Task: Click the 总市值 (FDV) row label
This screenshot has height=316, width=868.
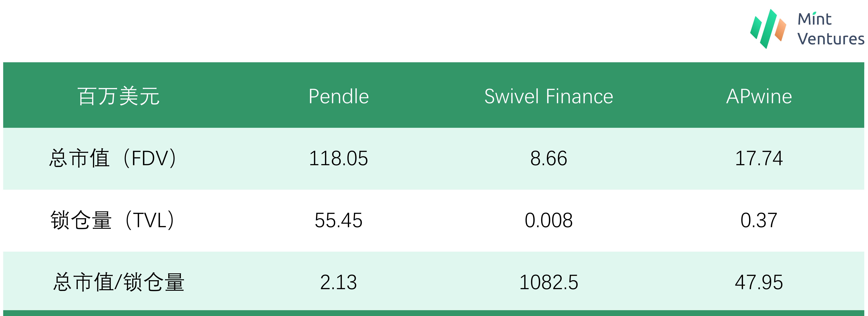Action: [113, 158]
